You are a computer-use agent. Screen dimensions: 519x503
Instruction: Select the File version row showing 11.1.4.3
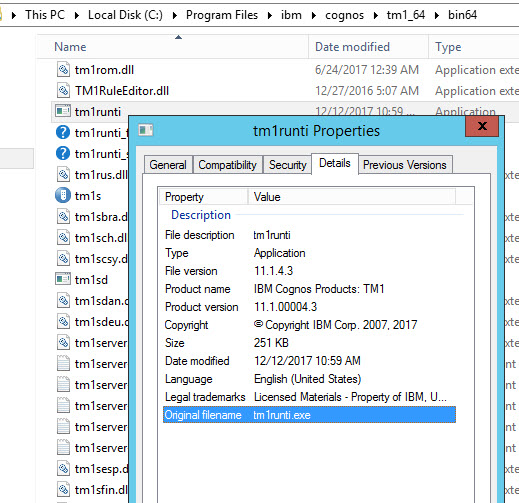tap(309, 271)
